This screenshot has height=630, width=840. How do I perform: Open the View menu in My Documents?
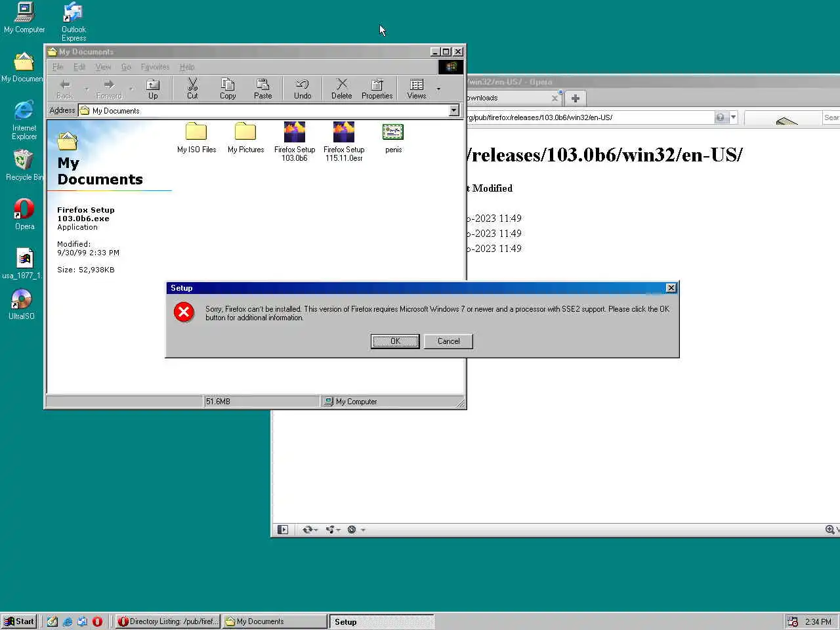coord(103,67)
